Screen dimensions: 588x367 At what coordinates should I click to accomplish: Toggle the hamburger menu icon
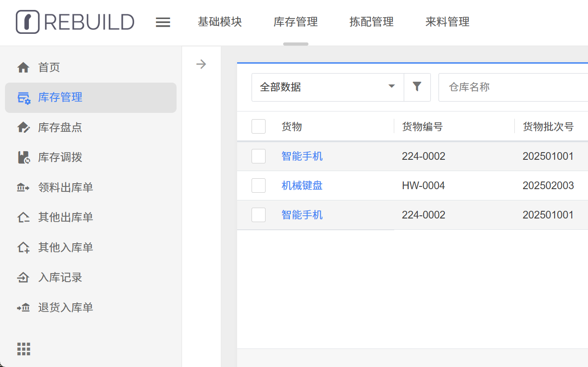163,22
